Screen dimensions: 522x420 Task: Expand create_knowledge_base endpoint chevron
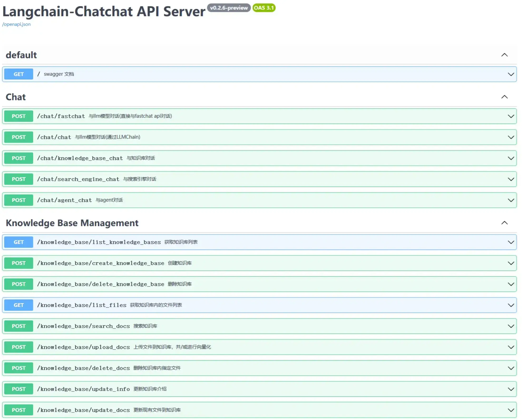point(511,263)
